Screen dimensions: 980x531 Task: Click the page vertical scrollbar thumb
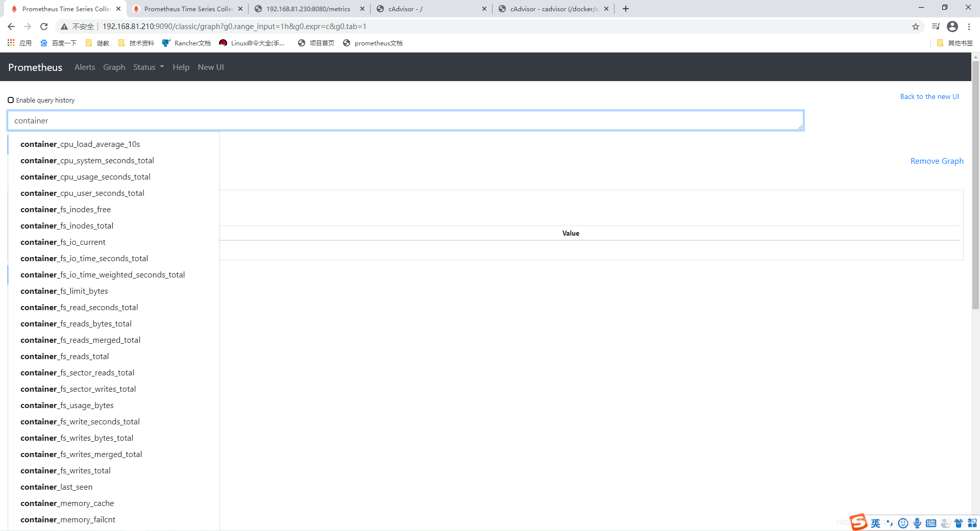tap(975, 186)
